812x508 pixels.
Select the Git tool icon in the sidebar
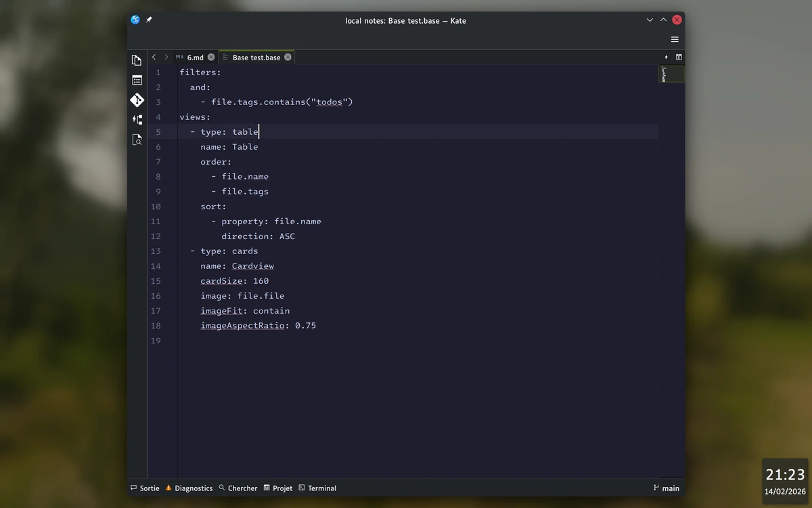(x=137, y=100)
